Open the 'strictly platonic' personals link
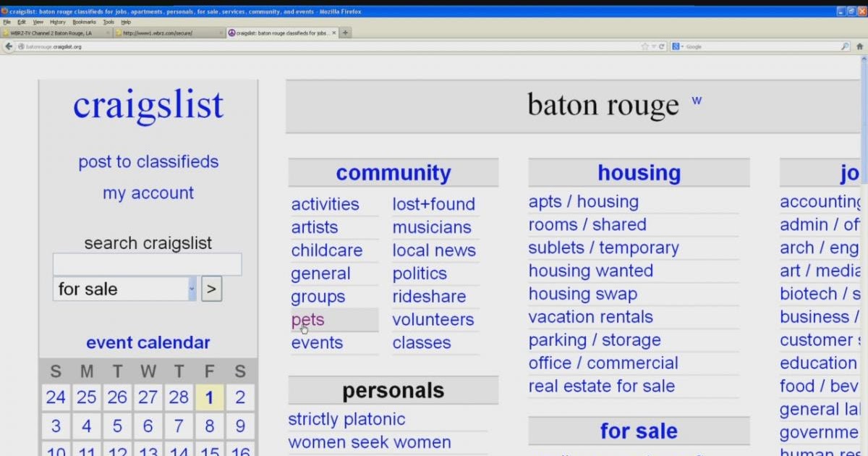Viewport: 868px width, 456px height. pyautogui.click(x=346, y=419)
